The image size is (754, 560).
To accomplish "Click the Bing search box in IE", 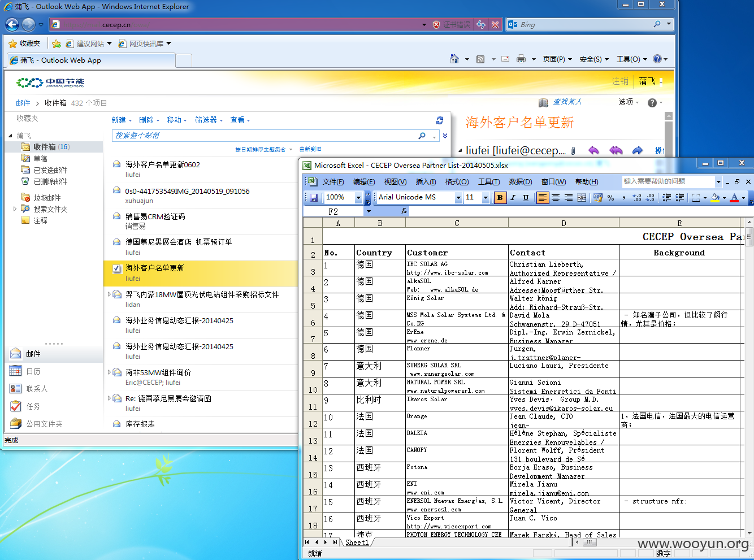I will point(585,25).
